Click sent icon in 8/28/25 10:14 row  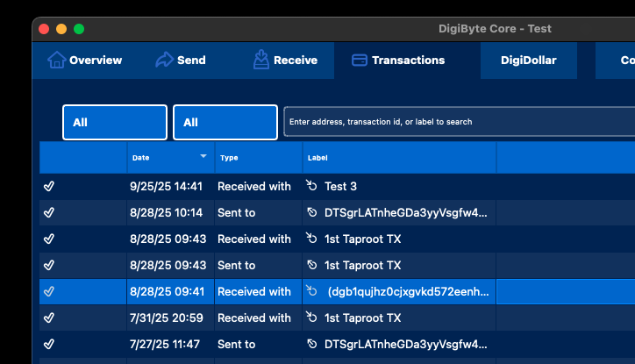312,212
